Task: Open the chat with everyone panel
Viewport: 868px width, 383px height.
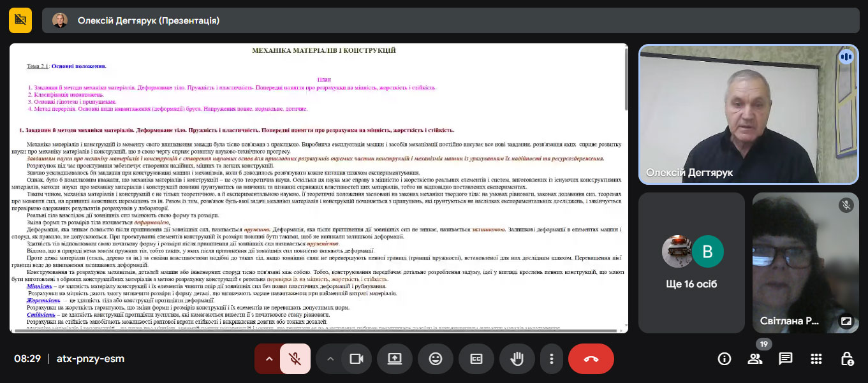Action: pyautogui.click(x=785, y=359)
